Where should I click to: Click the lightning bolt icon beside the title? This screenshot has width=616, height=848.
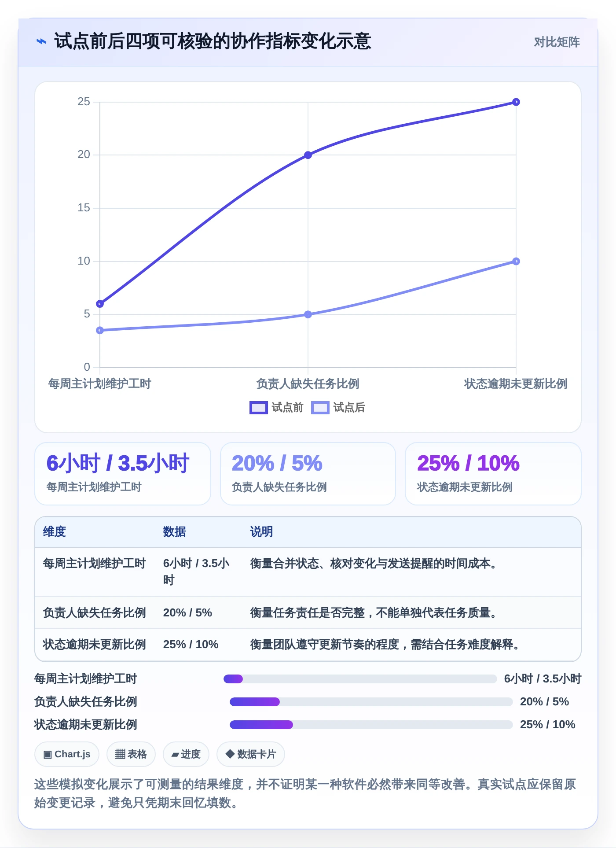[x=41, y=42]
